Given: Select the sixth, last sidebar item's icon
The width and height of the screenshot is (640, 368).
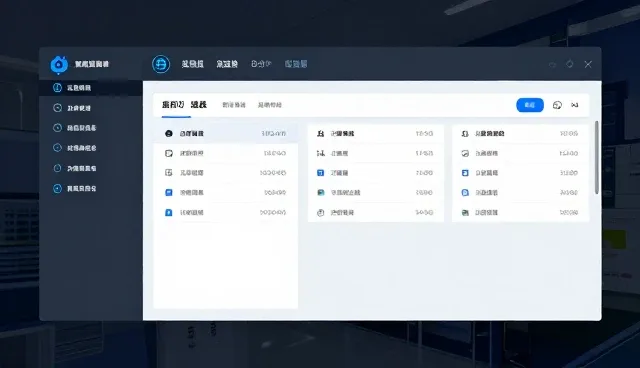Looking at the screenshot, I should click(x=58, y=188).
